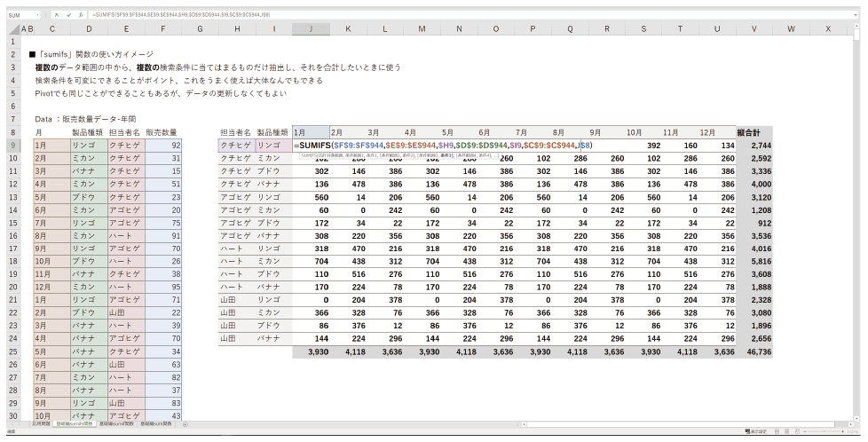This screenshot has height=442, width=868.
Task: Select row 25 header
Action: click(13, 351)
